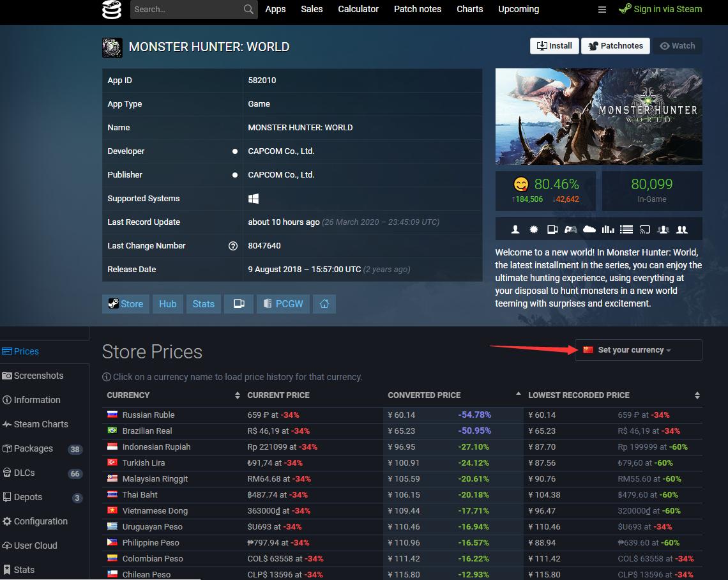Open the Configuration section in the sidebar

(x=38, y=521)
